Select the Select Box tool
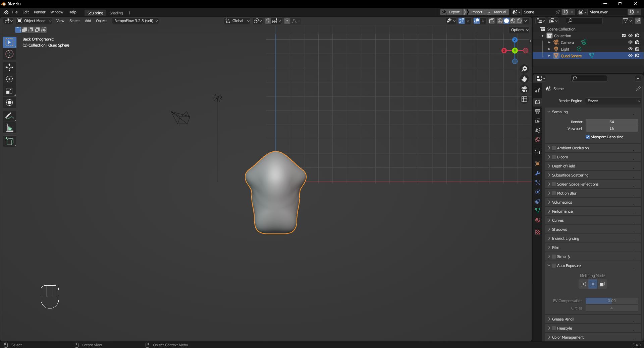 [x=9, y=42]
